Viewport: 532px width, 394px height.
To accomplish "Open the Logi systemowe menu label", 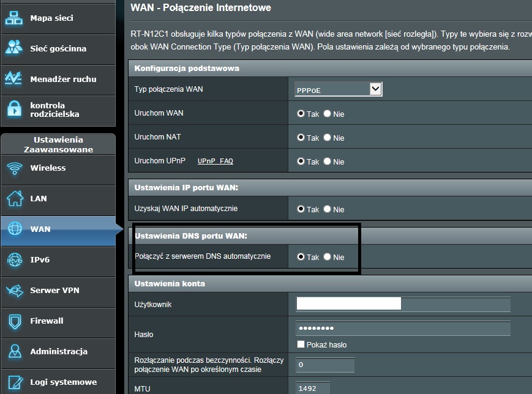I will (x=64, y=382).
